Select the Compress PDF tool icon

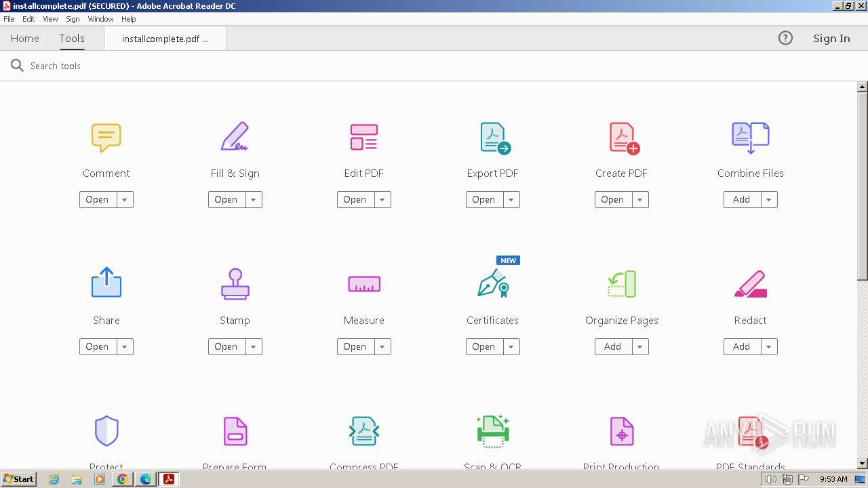(363, 431)
